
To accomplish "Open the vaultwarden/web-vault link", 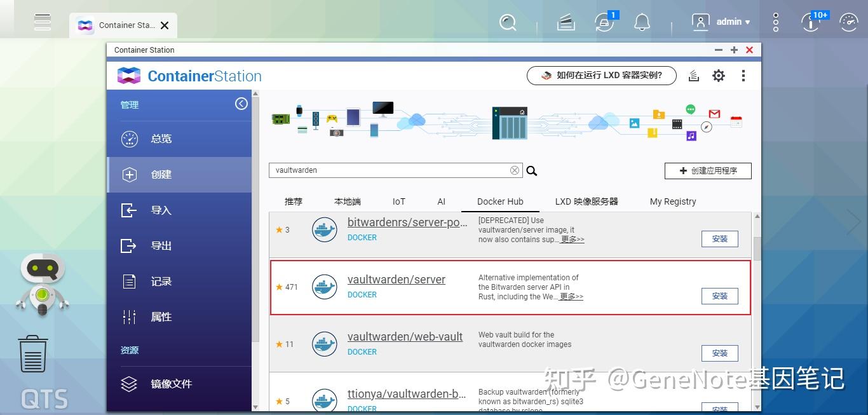I will coord(405,337).
